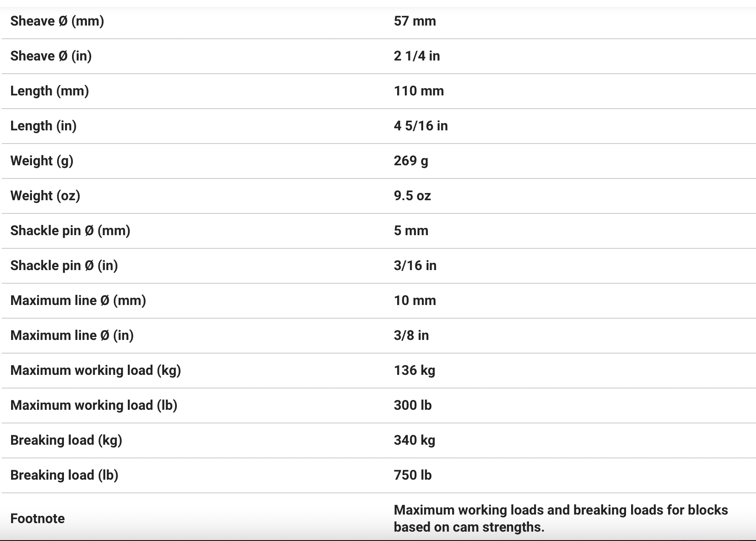Select the "Breaking load (kg)" label
Screen dimensions: 756x541
click(x=66, y=440)
